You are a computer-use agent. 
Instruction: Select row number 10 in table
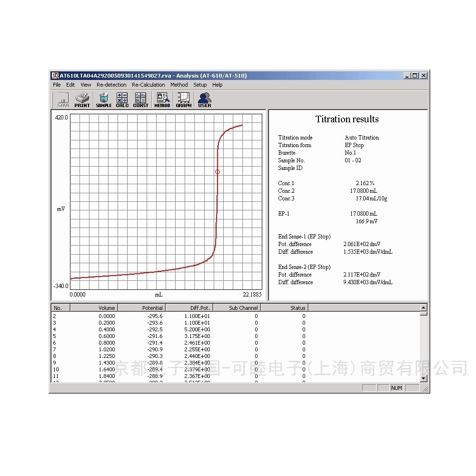pyautogui.click(x=56, y=369)
